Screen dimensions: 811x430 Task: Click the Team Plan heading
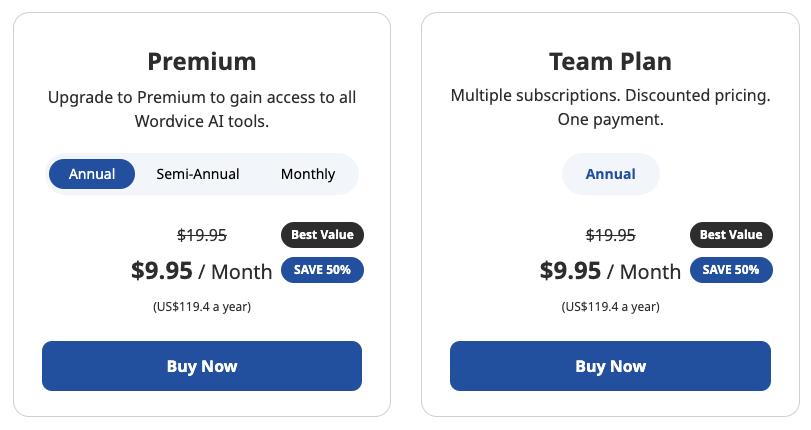610,62
